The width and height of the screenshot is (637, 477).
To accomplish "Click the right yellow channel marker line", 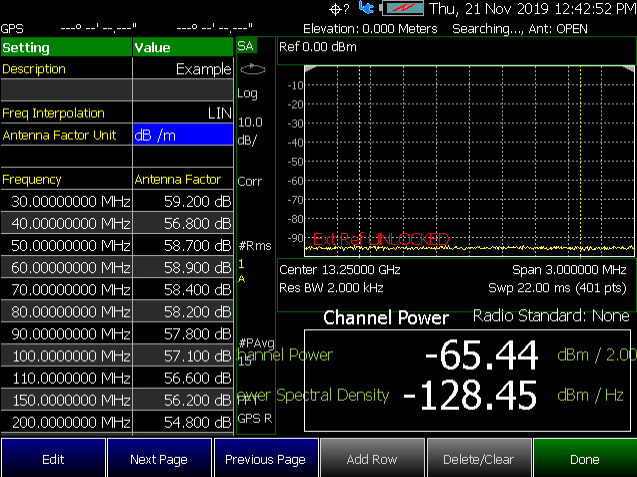I will click(x=581, y=161).
